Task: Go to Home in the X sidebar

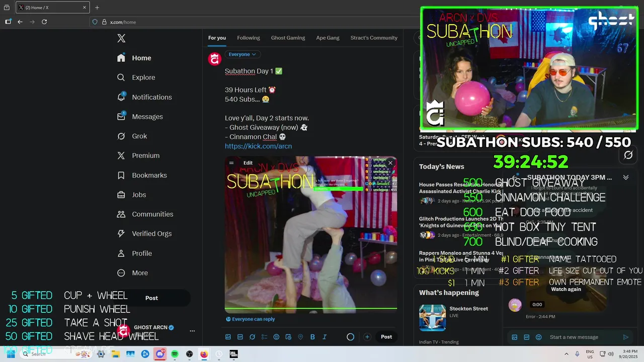Action: pyautogui.click(x=134, y=58)
